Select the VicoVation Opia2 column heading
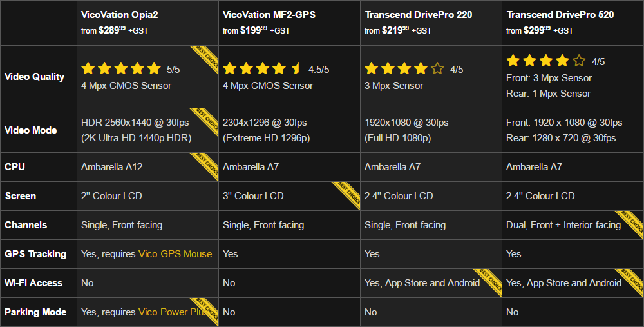Image resolution: width=644 pixels, height=327 pixels. 120,14
